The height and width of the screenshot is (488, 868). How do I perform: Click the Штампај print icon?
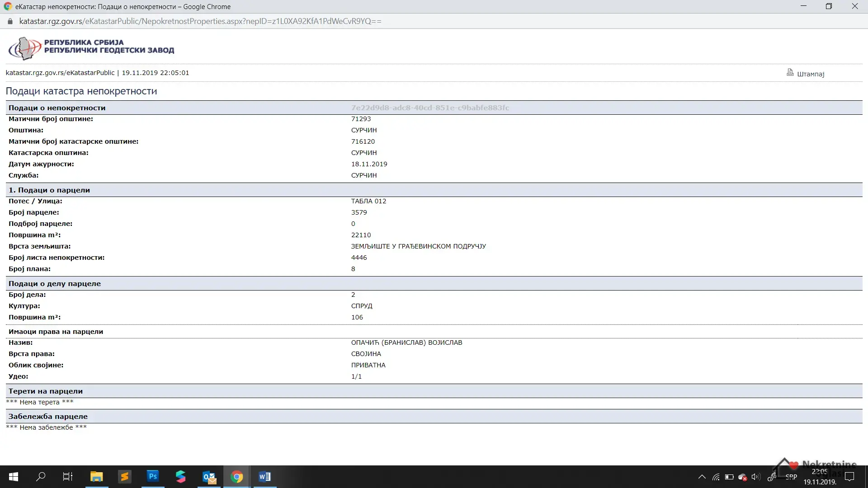(x=790, y=72)
